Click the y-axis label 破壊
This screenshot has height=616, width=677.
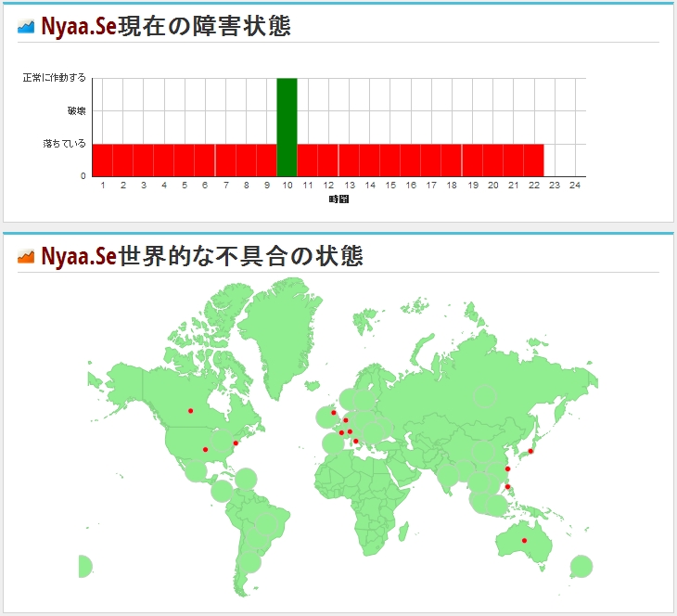[x=76, y=111]
